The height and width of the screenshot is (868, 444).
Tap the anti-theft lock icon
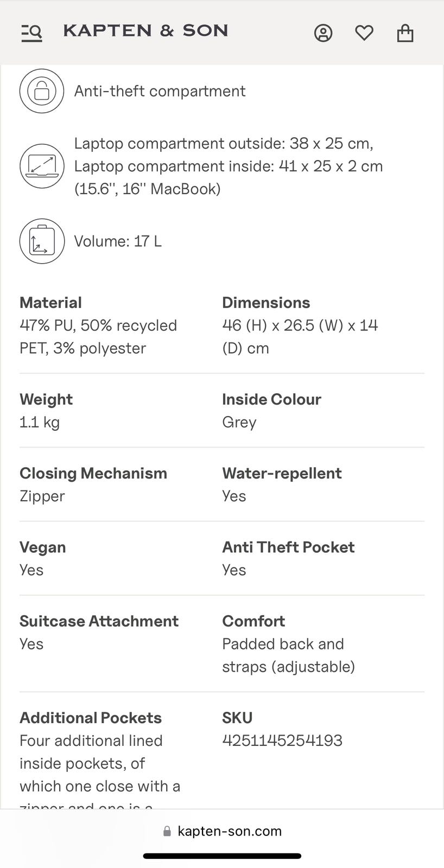[42, 91]
